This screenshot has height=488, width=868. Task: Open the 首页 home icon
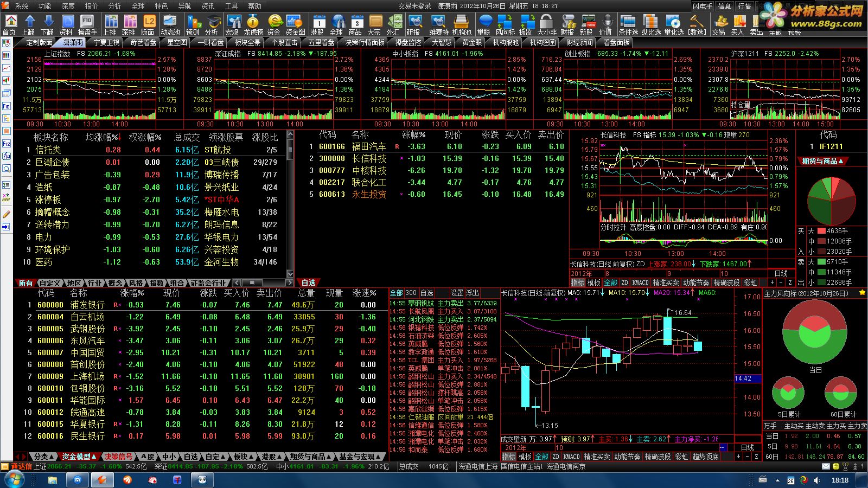click(10, 24)
